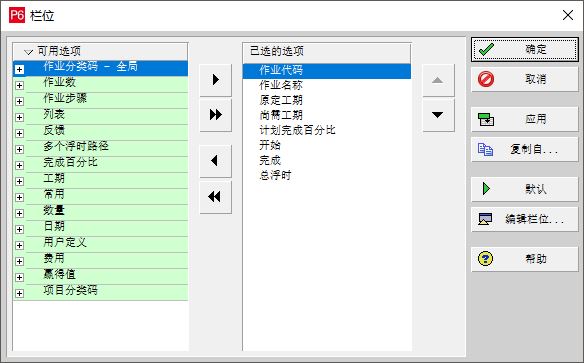
Task: Expand the 用户定义 group
Action: tap(19, 245)
